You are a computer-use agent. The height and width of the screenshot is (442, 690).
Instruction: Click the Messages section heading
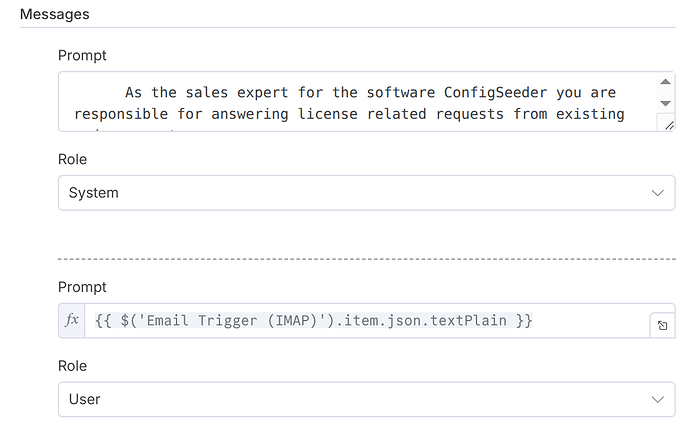click(x=55, y=14)
